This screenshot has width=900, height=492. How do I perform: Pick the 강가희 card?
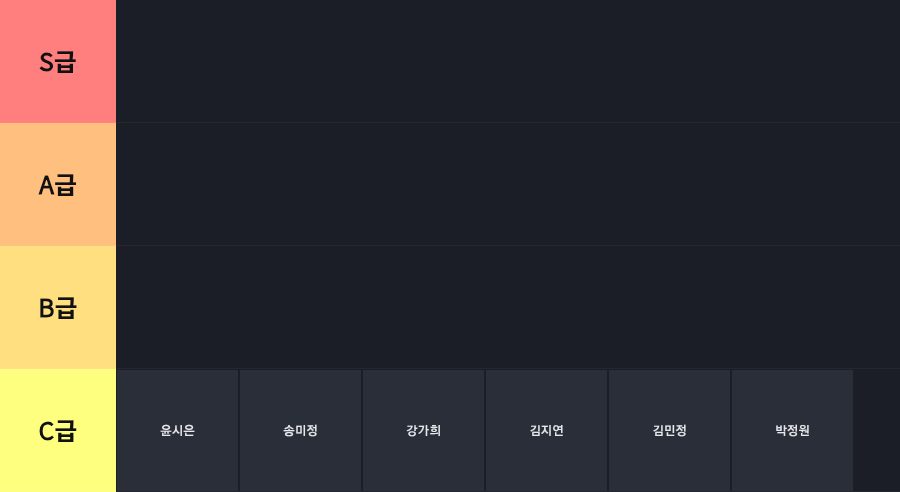click(424, 431)
